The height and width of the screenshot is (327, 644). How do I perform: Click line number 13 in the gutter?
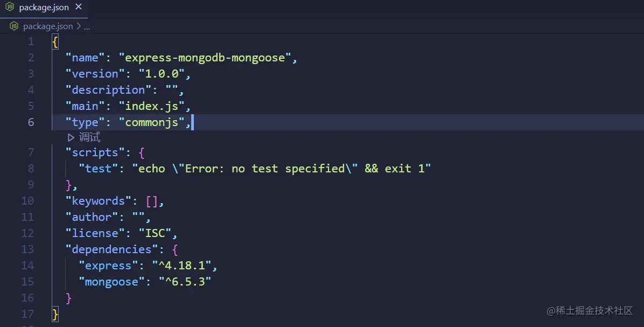tap(27, 249)
